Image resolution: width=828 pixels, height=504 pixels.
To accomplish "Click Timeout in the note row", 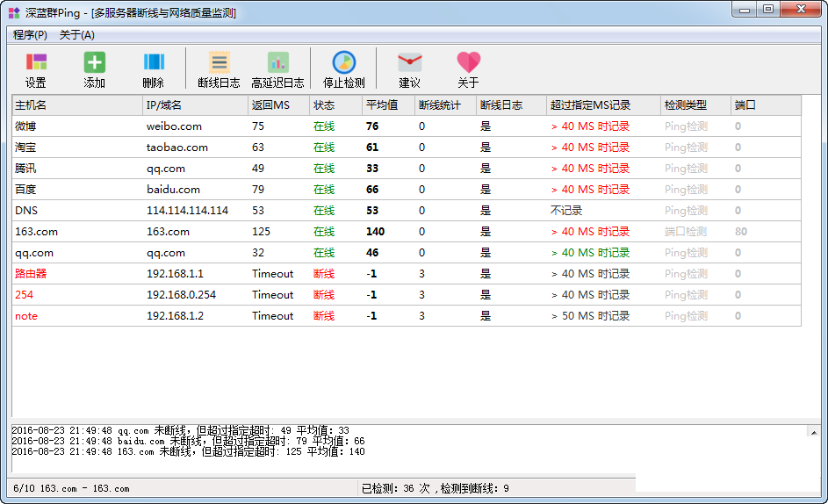I will click(272, 316).
